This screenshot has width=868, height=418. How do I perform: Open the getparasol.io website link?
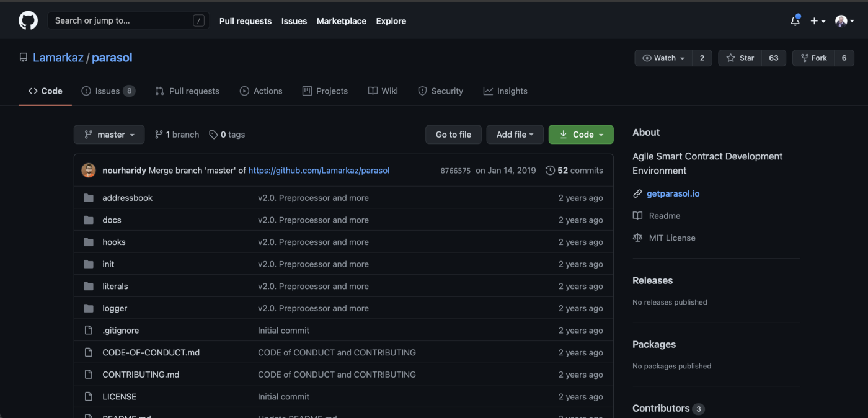point(673,193)
